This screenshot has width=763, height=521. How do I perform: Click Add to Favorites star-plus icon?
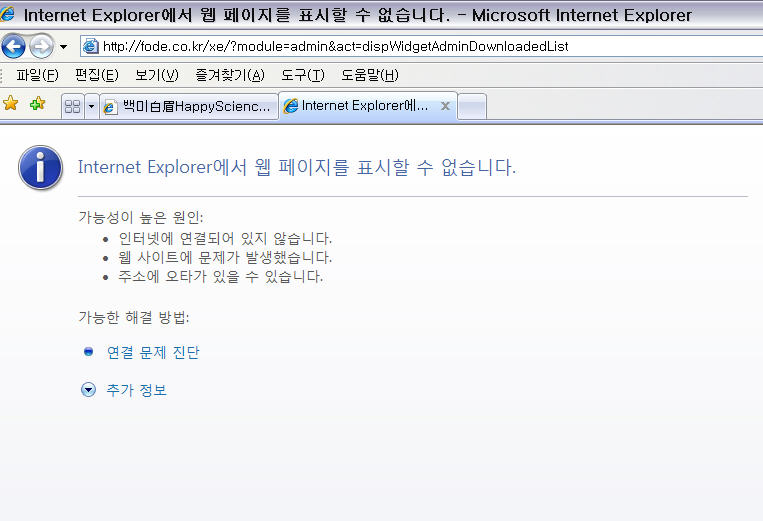37,103
